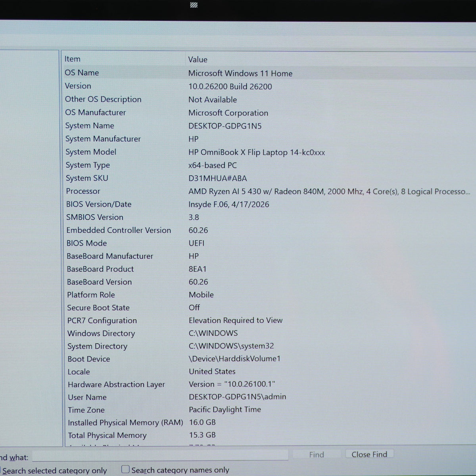Select the AMD Ryzen AI 5 430 processor value

tap(329, 192)
